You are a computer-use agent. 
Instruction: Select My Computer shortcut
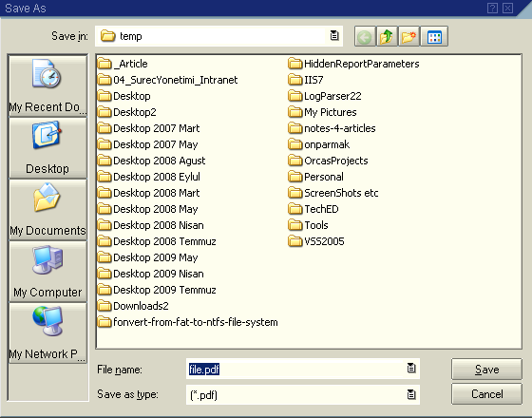[x=47, y=272]
